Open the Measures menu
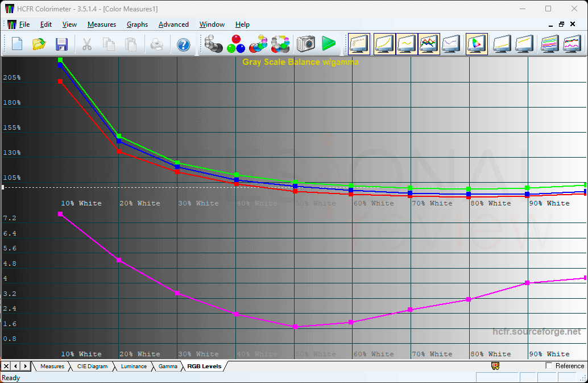 click(102, 24)
